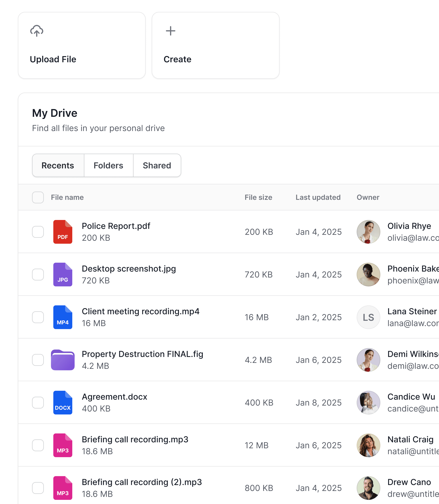The width and height of the screenshot is (439, 504).
Task: Click Demi Wilkinson's avatar
Action: pos(368,360)
